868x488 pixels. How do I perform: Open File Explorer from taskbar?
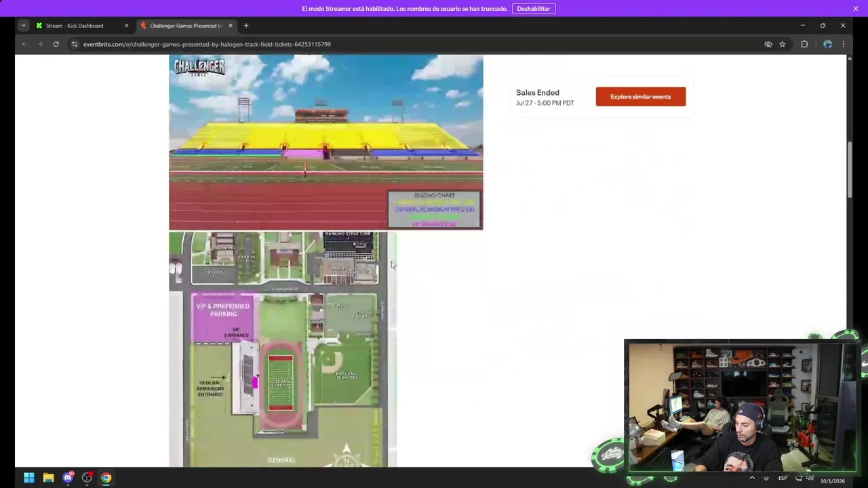click(x=48, y=478)
